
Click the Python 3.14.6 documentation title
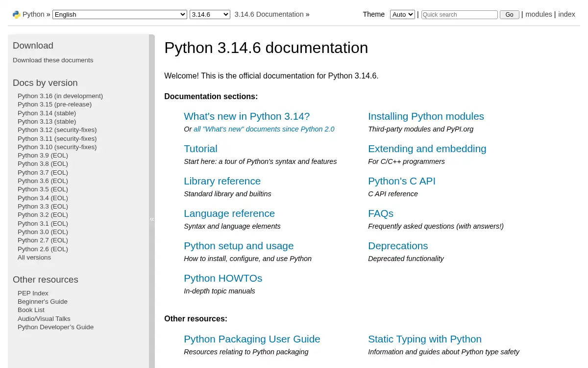point(266,48)
